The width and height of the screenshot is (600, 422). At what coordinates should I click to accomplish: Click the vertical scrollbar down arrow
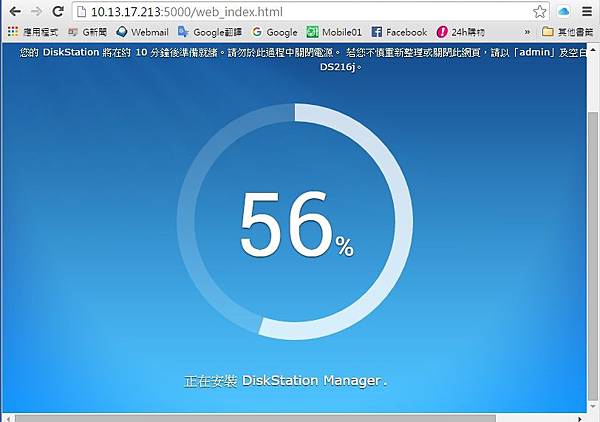point(593,406)
